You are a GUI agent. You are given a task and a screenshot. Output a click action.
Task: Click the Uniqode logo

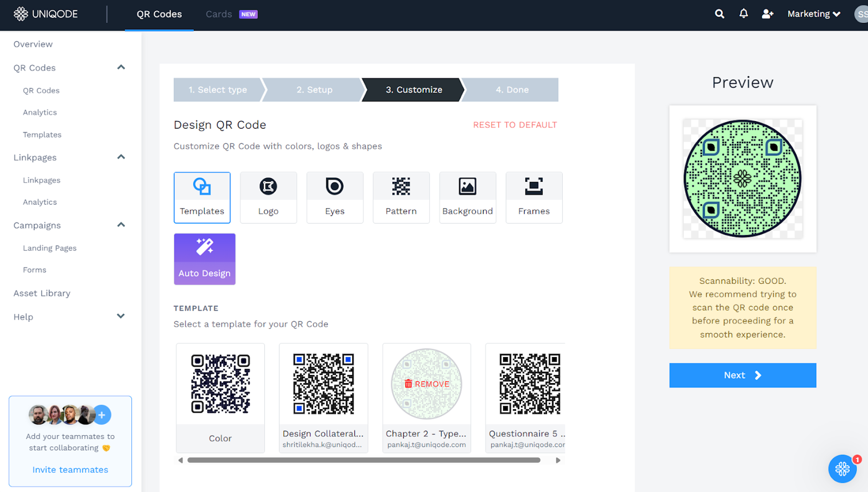coord(46,14)
